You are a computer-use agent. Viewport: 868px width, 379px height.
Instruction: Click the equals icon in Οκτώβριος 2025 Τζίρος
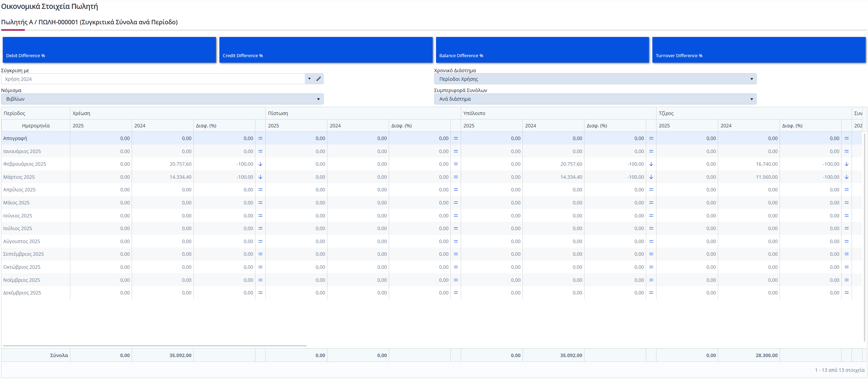[x=847, y=267]
